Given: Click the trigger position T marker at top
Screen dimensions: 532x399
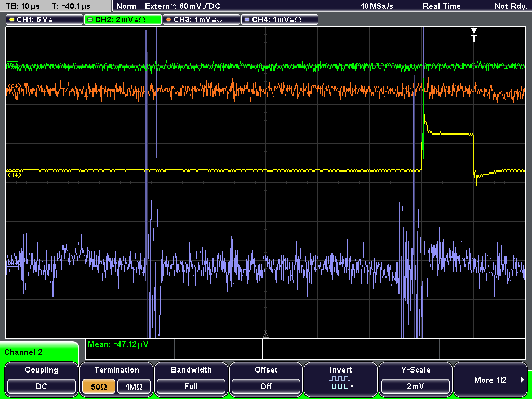Looking at the screenshot, I should point(474,34).
